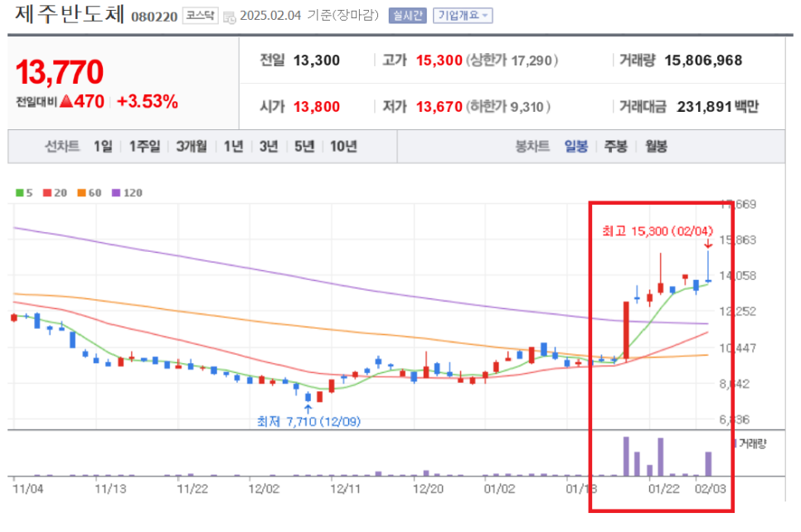
Task: Select the 5년 line chart period
Action: click(304, 147)
